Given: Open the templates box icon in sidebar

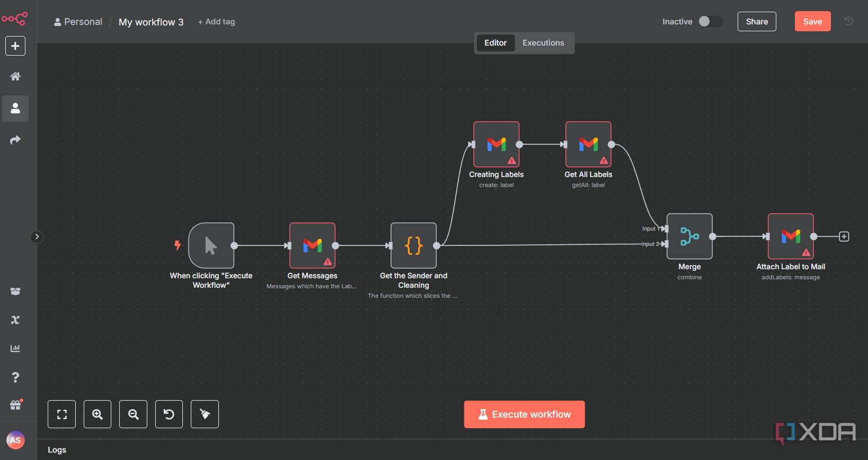Looking at the screenshot, I should pos(15,291).
